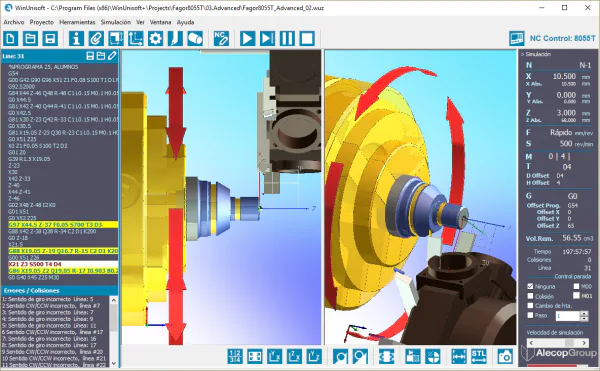The height and width of the screenshot is (371, 600).
Task: Open the raw stock dimensions icon
Action: click(x=116, y=39)
